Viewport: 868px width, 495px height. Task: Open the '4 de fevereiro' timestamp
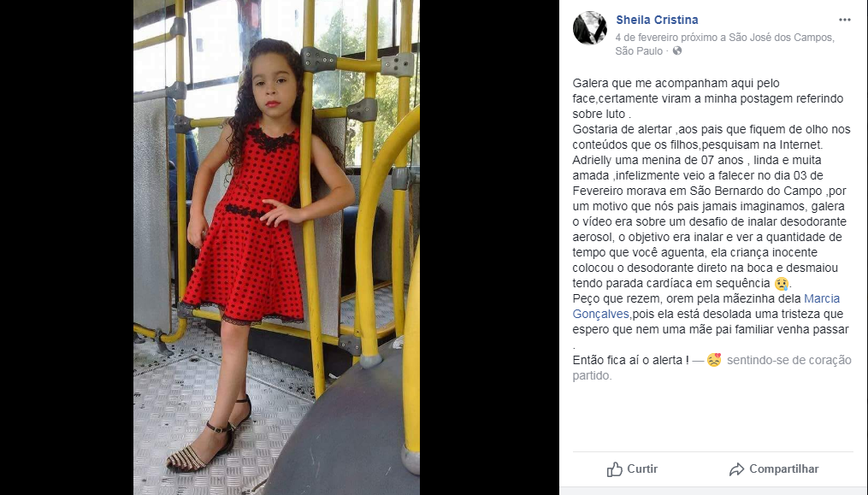[647, 38]
